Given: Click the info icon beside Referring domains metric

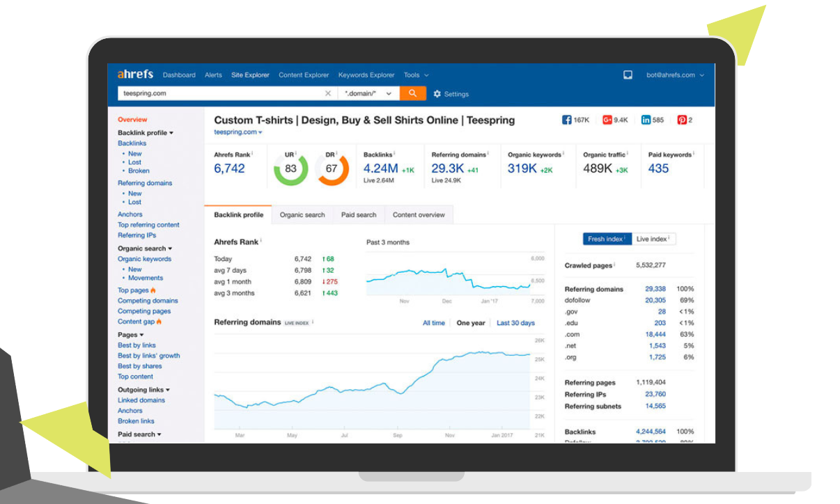Looking at the screenshot, I should point(488,153).
